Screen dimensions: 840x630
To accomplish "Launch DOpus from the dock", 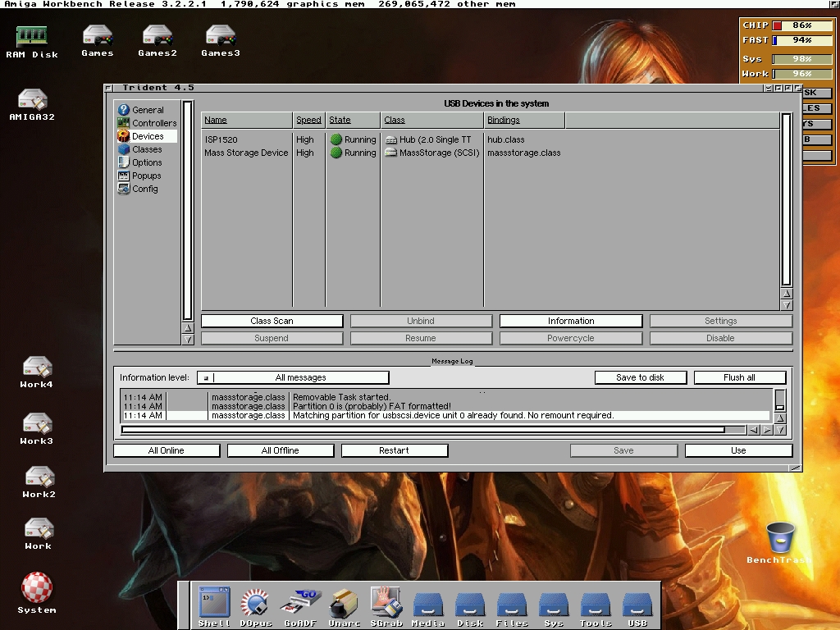I will point(256,606).
